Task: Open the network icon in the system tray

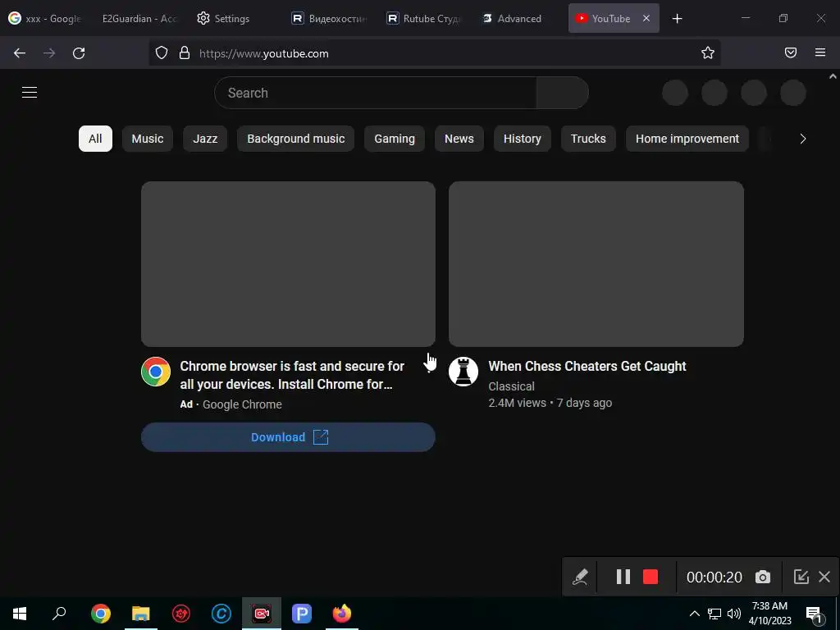Action: tap(714, 614)
